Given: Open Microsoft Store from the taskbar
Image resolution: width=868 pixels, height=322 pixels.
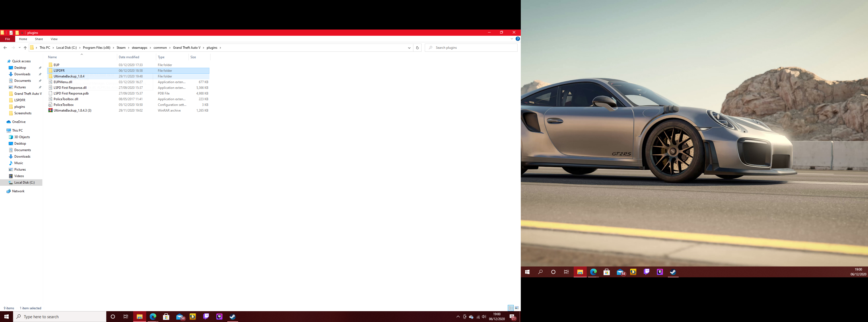Looking at the screenshot, I should 166,317.
